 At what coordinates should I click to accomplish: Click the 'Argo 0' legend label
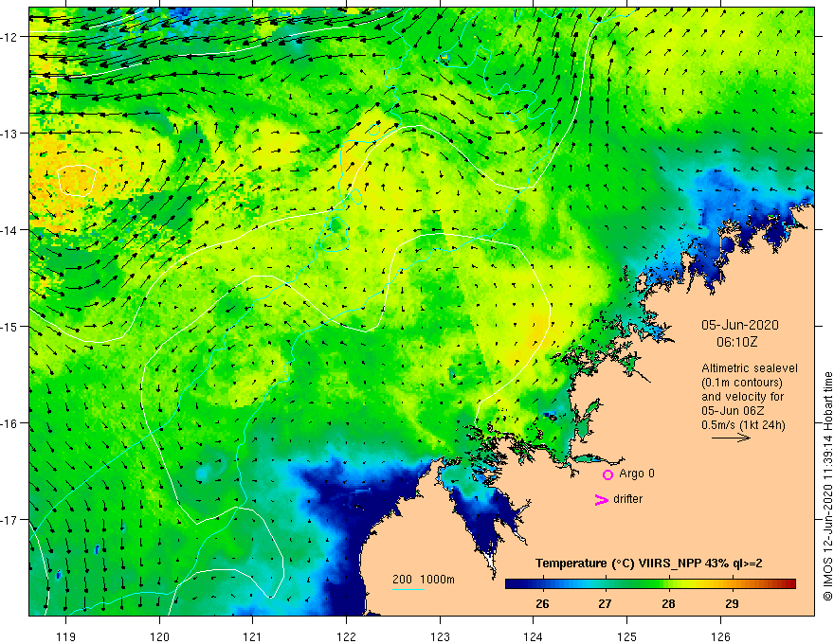[x=637, y=474]
